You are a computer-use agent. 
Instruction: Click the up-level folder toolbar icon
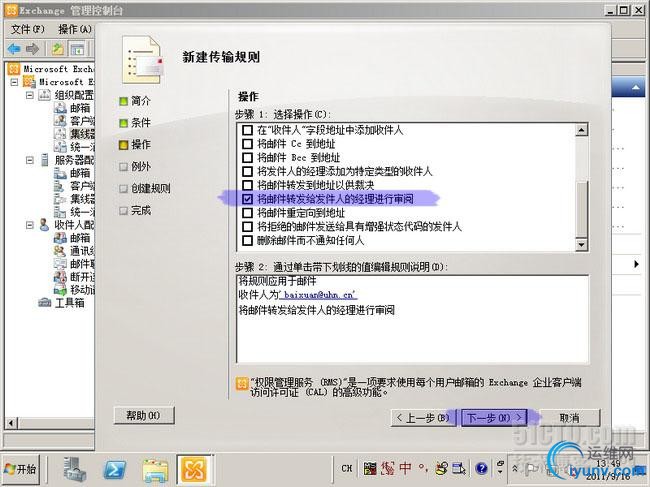(58, 49)
